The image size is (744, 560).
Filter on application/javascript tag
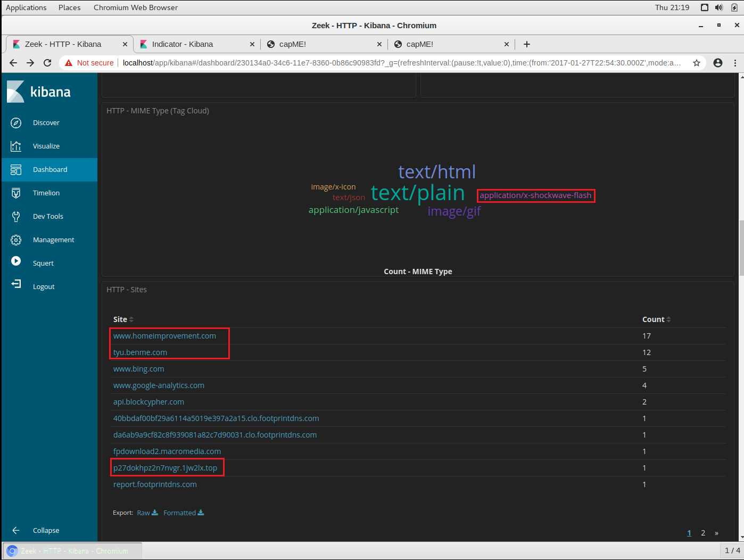pos(353,210)
